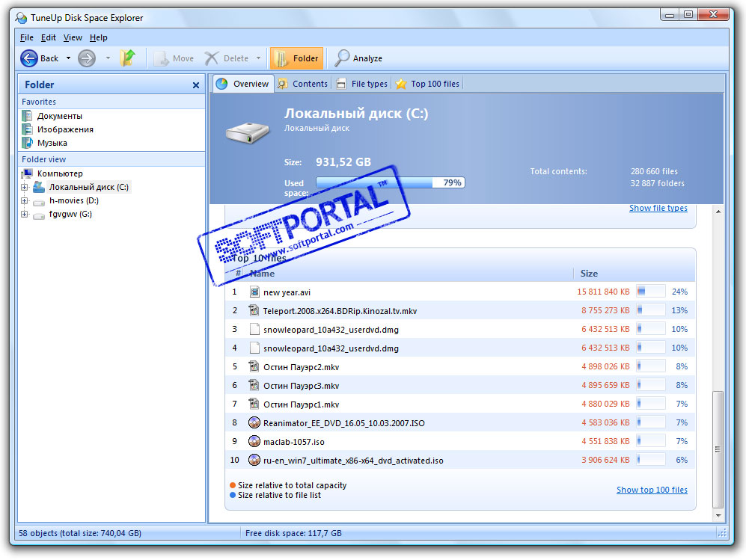
Task: Open the Delete options dropdown arrow
Action: pyautogui.click(x=258, y=58)
